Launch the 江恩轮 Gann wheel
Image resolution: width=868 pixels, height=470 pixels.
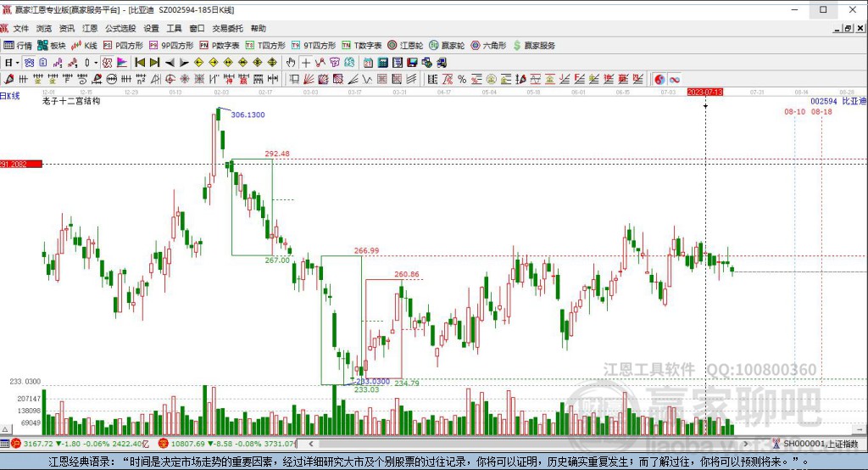(404, 46)
